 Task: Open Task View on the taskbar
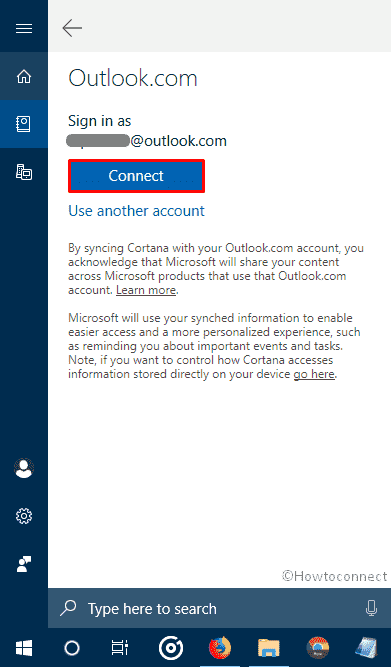120,648
